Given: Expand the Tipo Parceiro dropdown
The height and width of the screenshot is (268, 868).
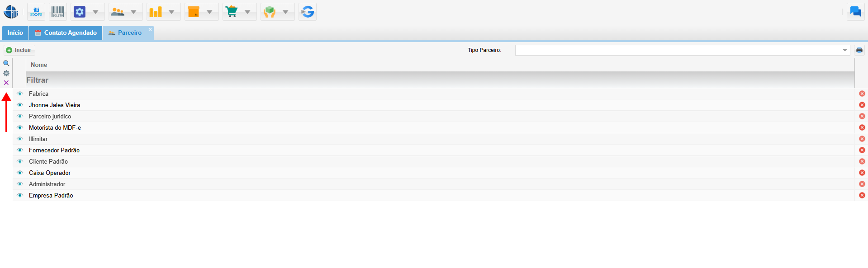Looking at the screenshot, I should tap(844, 50).
